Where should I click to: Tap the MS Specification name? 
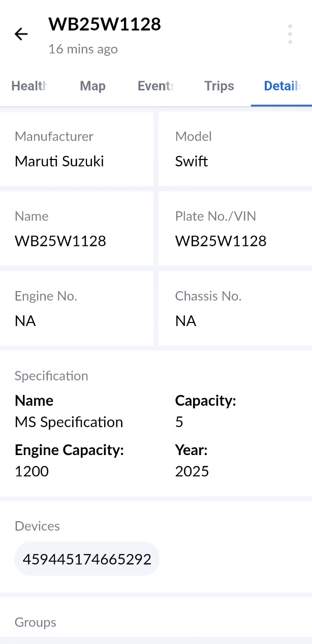pyautogui.click(x=69, y=422)
